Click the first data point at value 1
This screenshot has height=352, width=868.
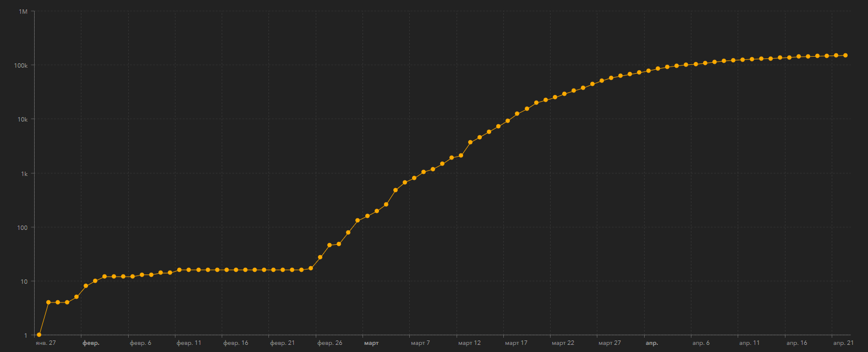click(39, 334)
